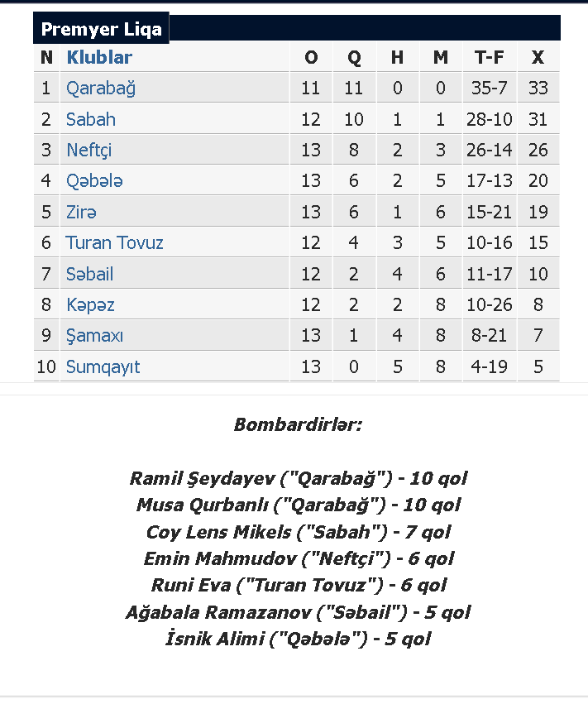Image resolution: width=588 pixels, height=704 pixels.
Task: Open the Qarabağ club link
Action: (x=101, y=89)
